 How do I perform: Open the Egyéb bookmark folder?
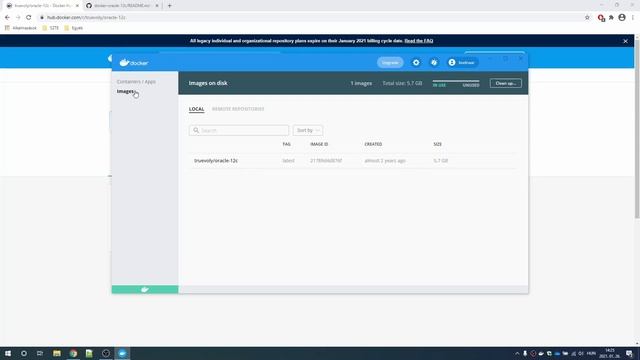click(x=73, y=28)
